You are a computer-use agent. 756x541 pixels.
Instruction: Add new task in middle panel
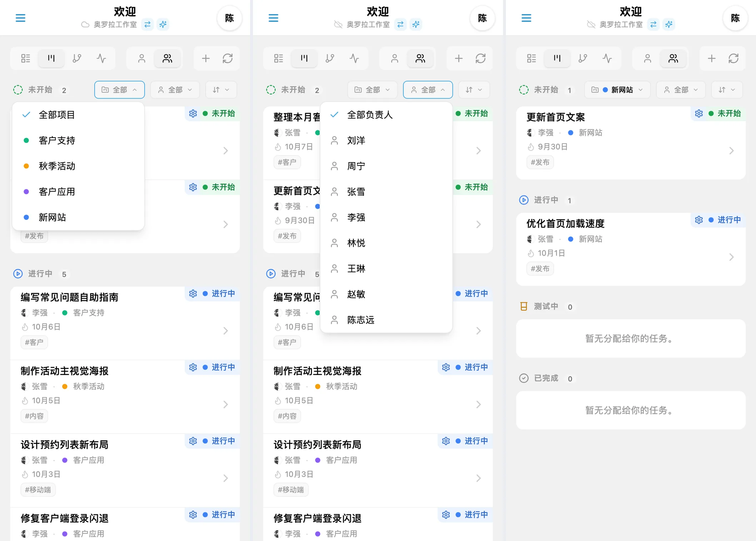point(459,58)
